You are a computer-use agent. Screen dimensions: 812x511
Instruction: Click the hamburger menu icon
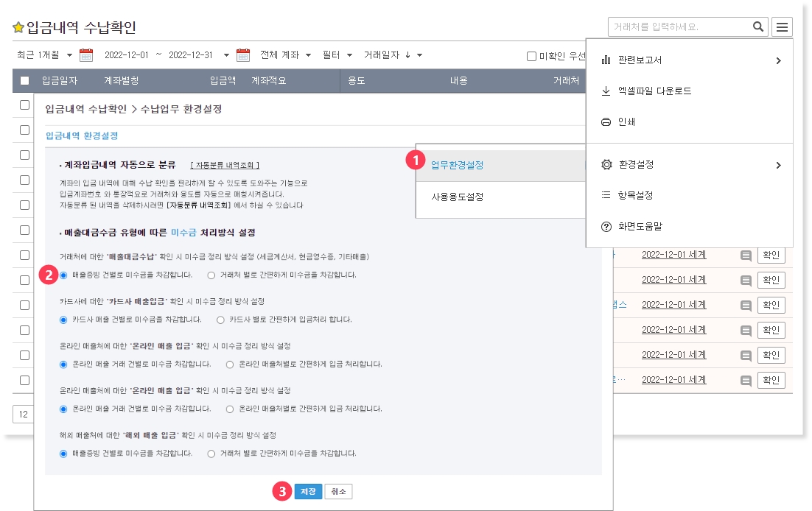[783, 27]
